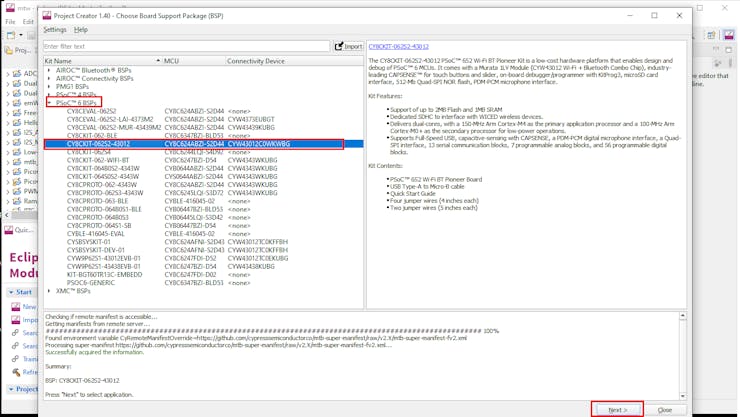Image resolution: width=740 pixels, height=417 pixels.
Task: Open the Settings menu
Action: pos(55,29)
